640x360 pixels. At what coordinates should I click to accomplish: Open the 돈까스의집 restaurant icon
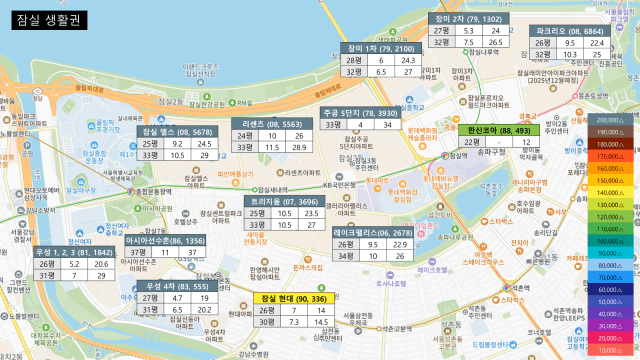pyautogui.click(x=308, y=259)
